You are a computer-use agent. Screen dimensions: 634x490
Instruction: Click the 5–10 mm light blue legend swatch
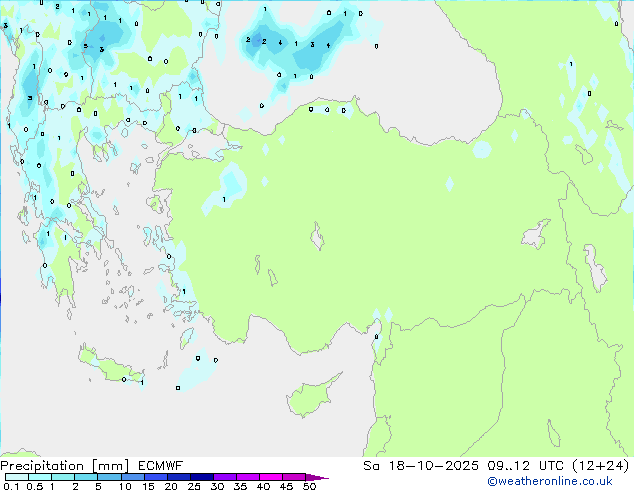109,477
